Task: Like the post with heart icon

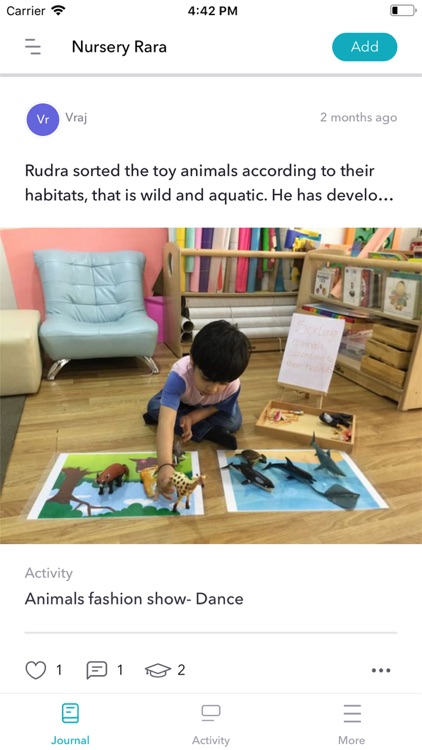Action: 35,670
